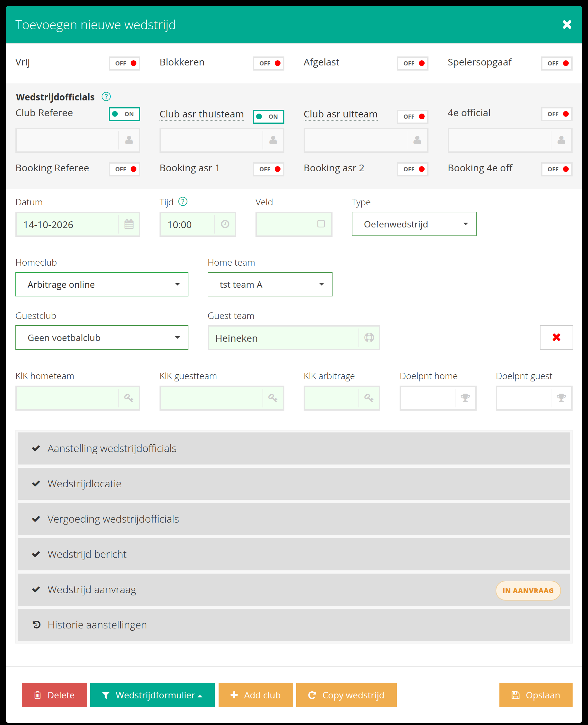Image resolution: width=588 pixels, height=725 pixels.
Task: Expand Vergoeding wedstrijdofficials section
Action: [x=294, y=519]
